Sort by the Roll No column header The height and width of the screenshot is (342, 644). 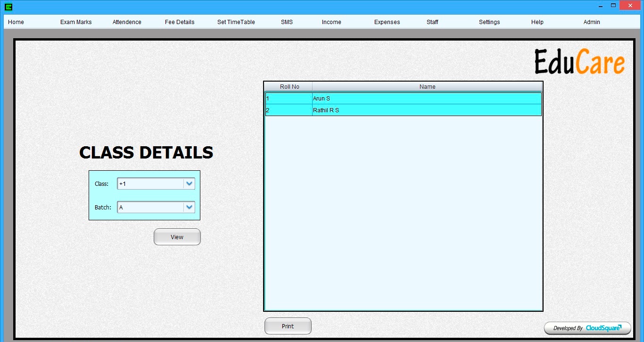[289, 87]
